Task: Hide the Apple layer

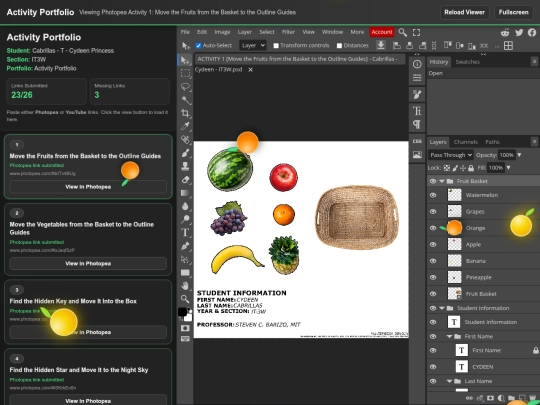Action: [433, 245]
